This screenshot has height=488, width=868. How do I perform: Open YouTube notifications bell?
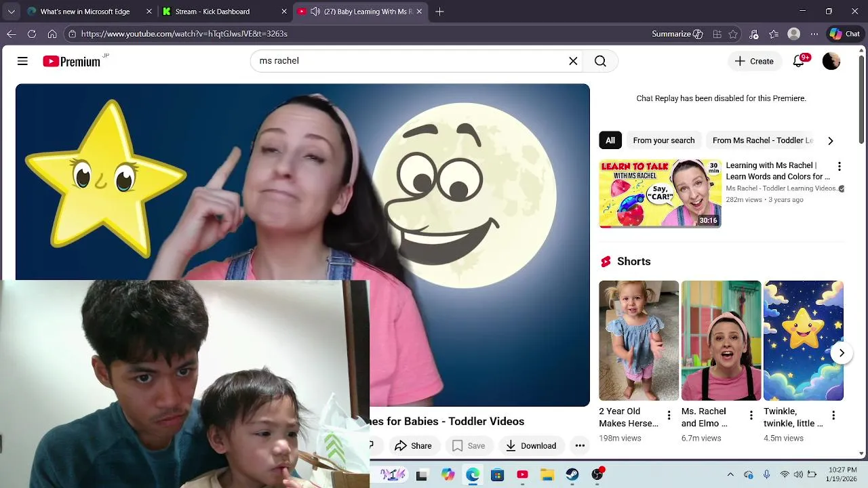point(799,61)
